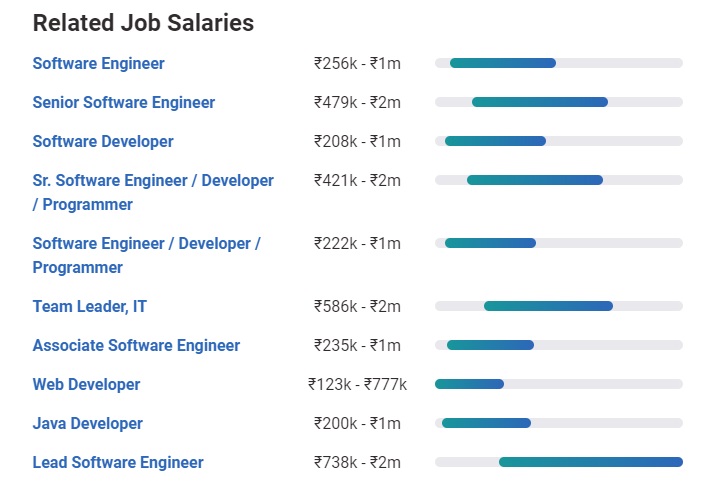
Task: Click Web Developer salary range bar
Action: (x=469, y=384)
